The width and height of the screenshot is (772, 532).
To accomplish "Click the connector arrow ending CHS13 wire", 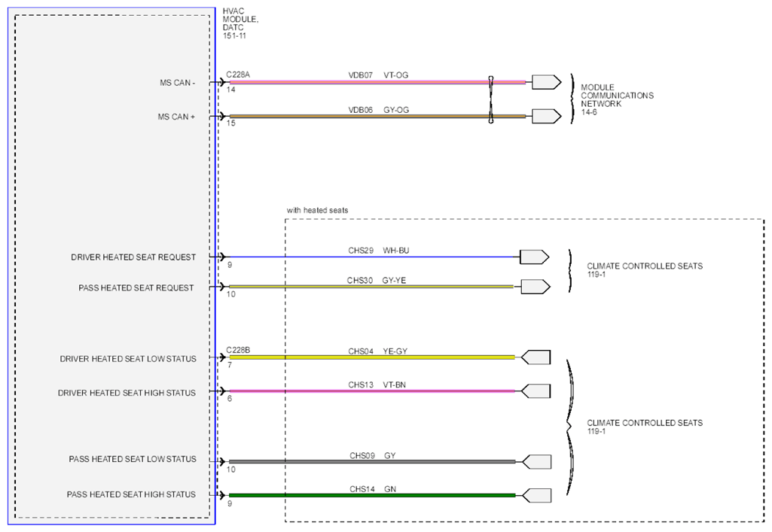I will click(536, 391).
